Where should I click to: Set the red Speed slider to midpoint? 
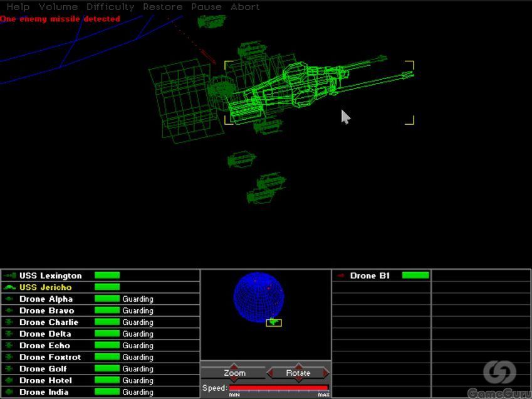click(x=279, y=388)
